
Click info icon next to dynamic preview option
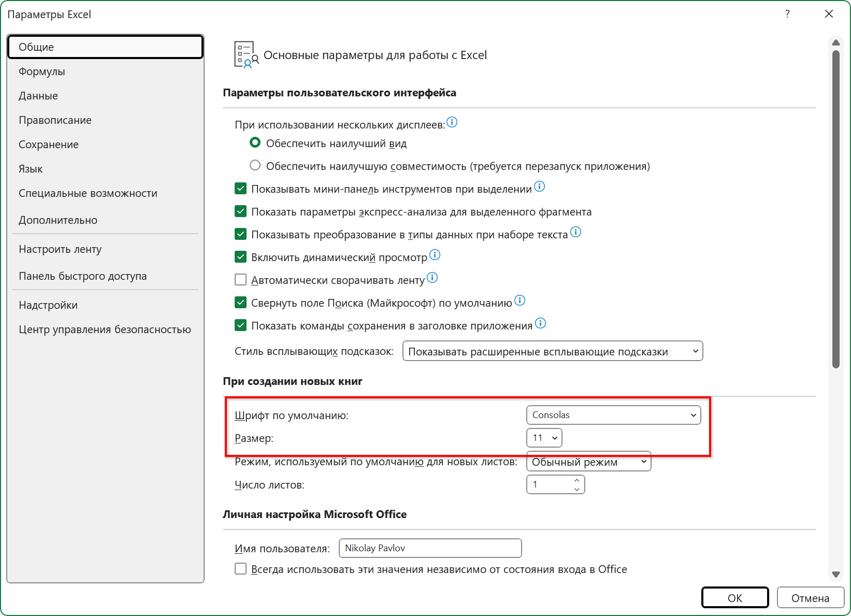(435, 255)
